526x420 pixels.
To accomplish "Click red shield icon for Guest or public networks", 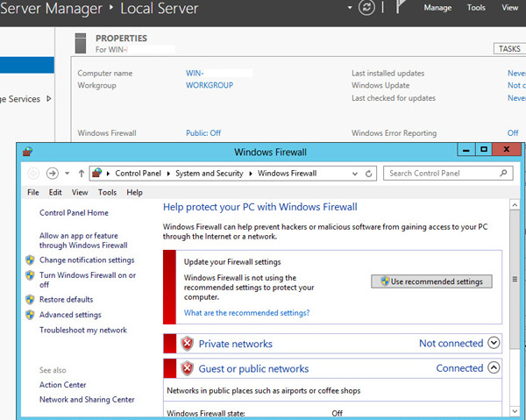I will [188, 368].
